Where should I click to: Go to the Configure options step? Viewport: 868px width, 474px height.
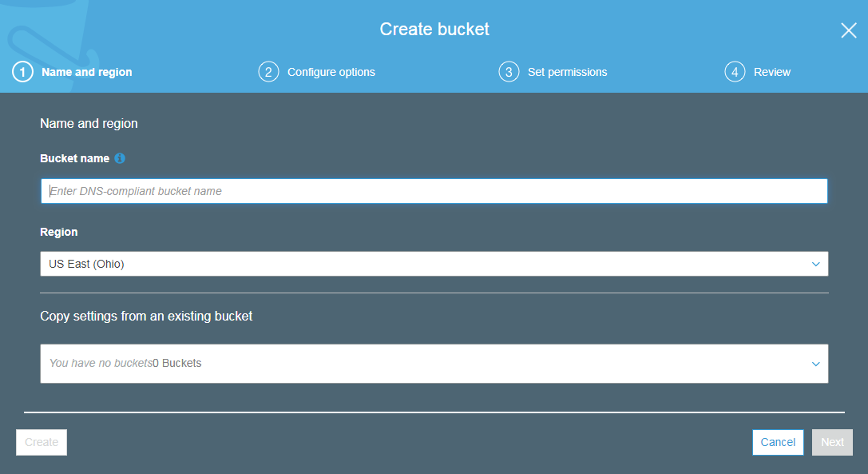coord(331,72)
